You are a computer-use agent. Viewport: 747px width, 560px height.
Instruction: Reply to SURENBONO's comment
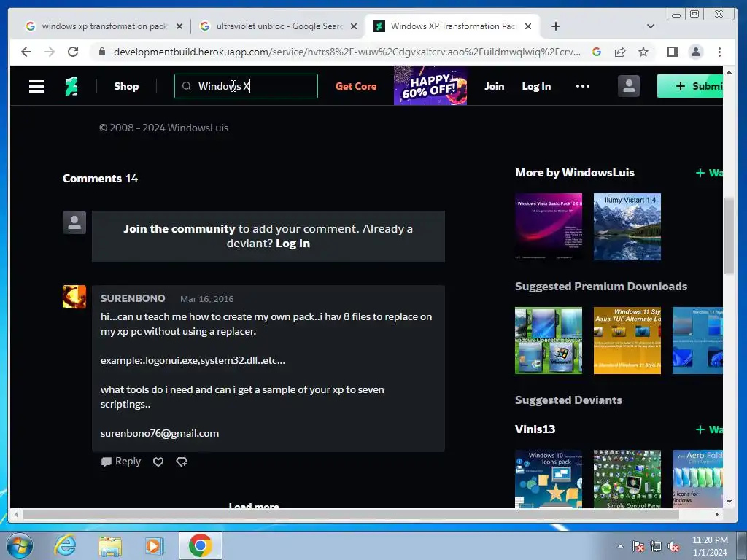pyautogui.click(x=121, y=462)
